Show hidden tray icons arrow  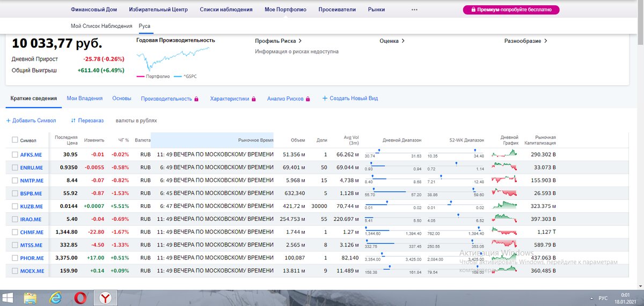point(591,298)
